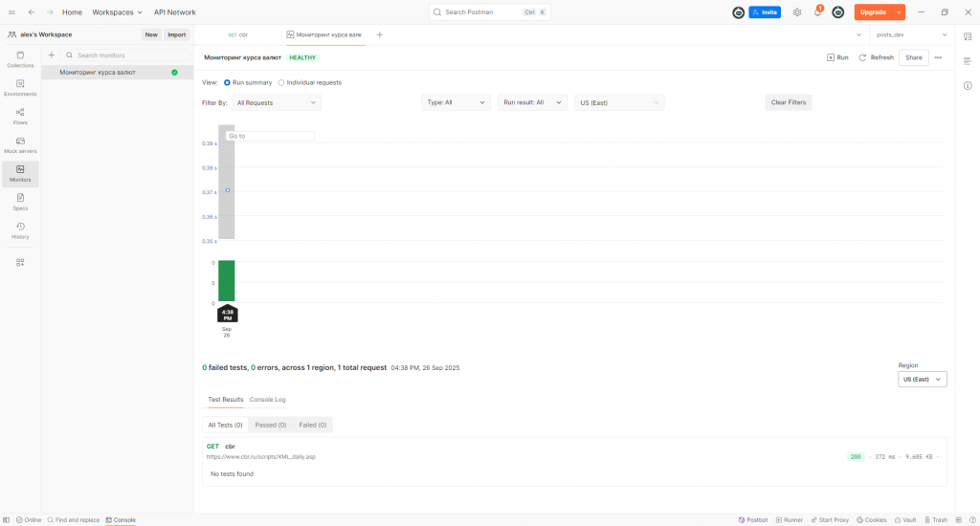Show the Failed (0) tests

click(x=313, y=425)
